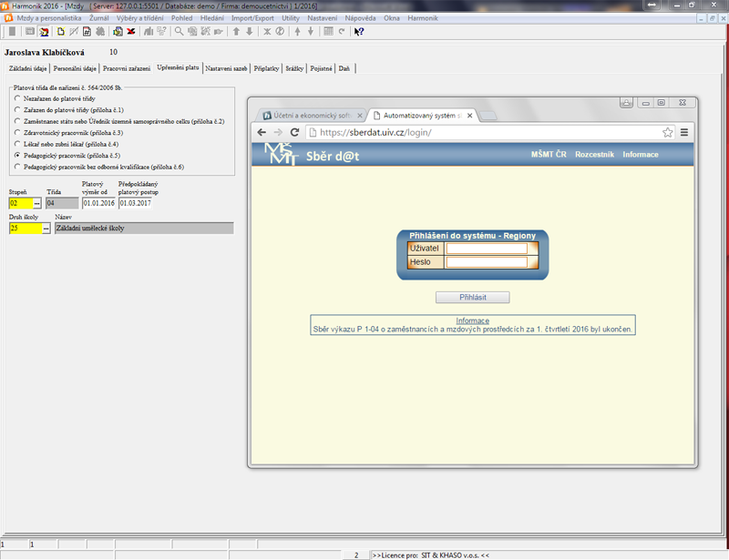Switch to Účetní a ekonomický software browser tab

tap(312, 116)
